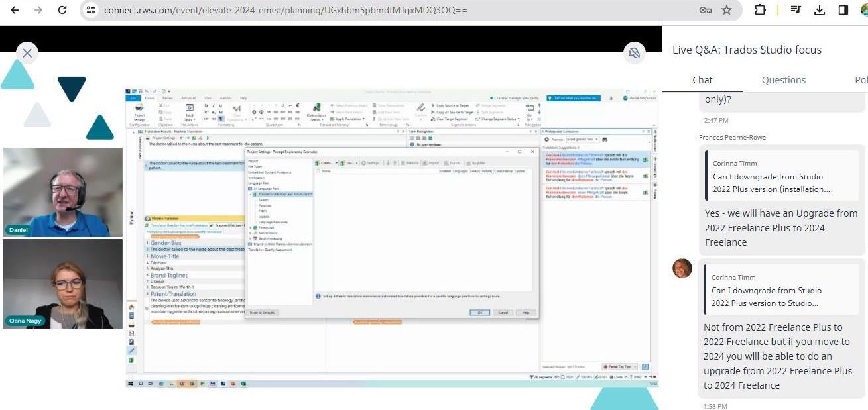Click Clear Target Segment

[x=449, y=119]
